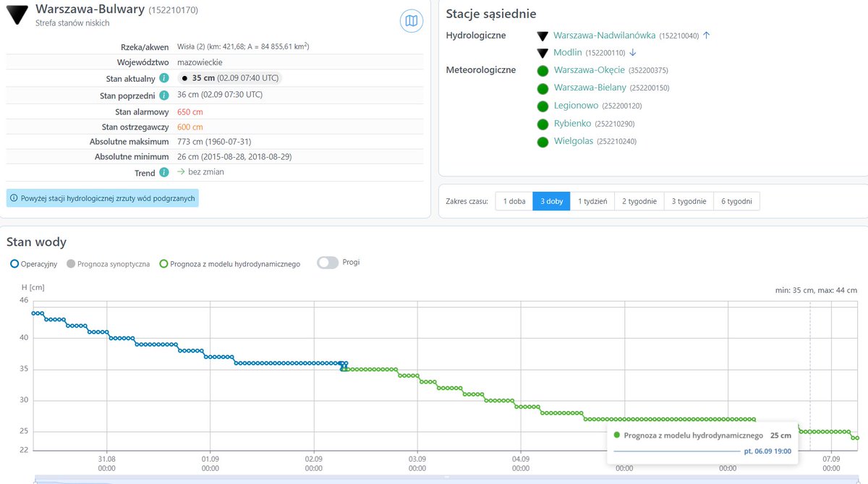Click 02.09 date label on chart axis
This screenshot has height=484, width=868.
pos(314,463)
